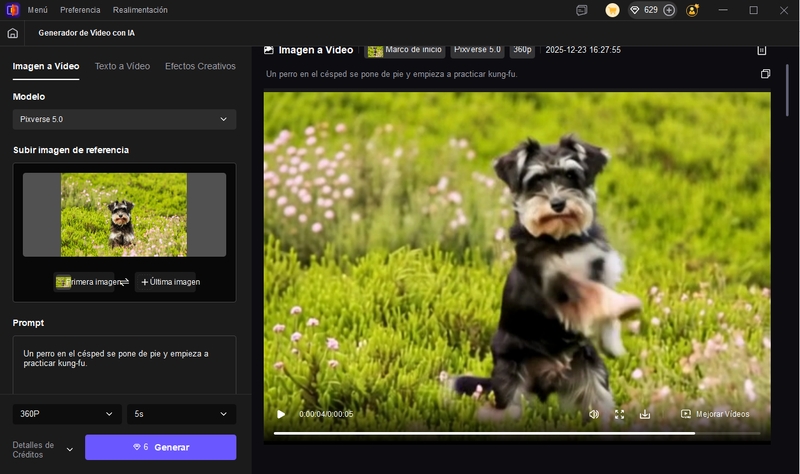Swap first and last image icon

pyautogui.click(x=124, y=282)
